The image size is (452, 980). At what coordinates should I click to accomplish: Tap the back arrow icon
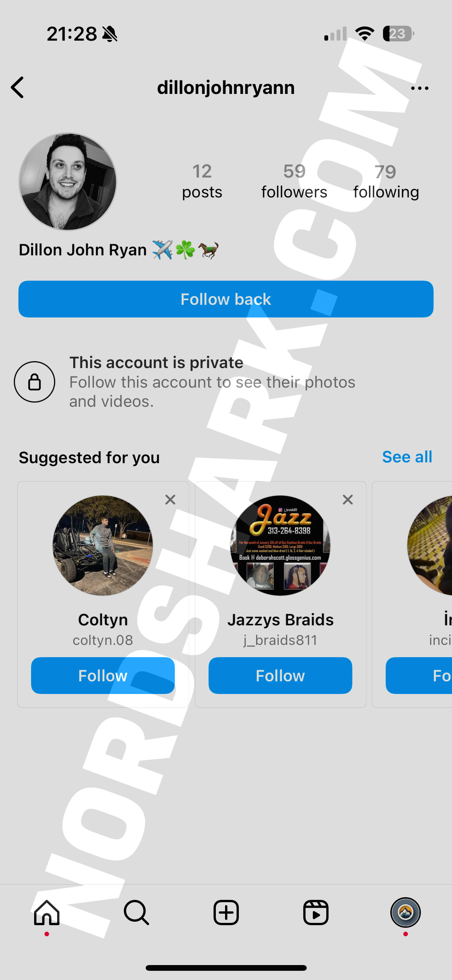(18, 87)
